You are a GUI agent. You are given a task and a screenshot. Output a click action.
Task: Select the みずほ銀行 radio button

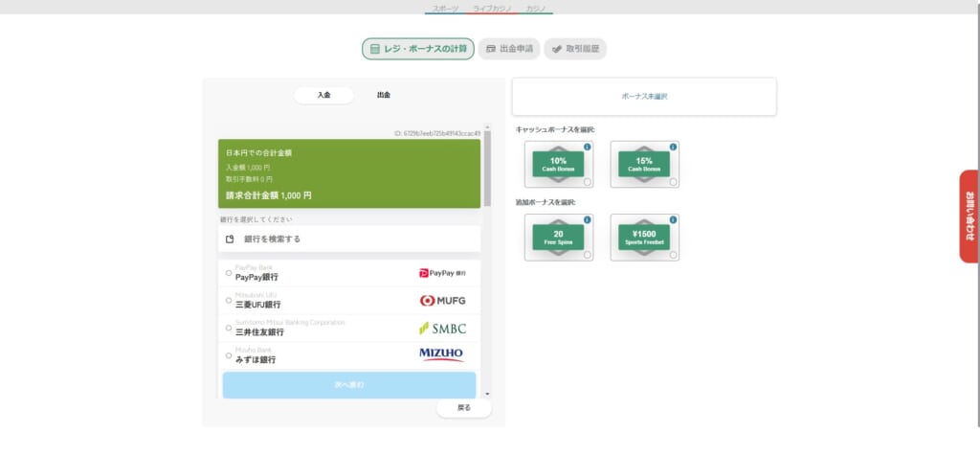pos(229,354)
